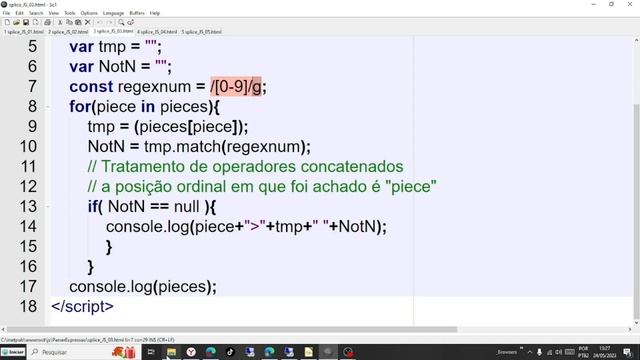Open the Yandex browser taskbar icon
The image size is (640, 360).
click(191, 352)
